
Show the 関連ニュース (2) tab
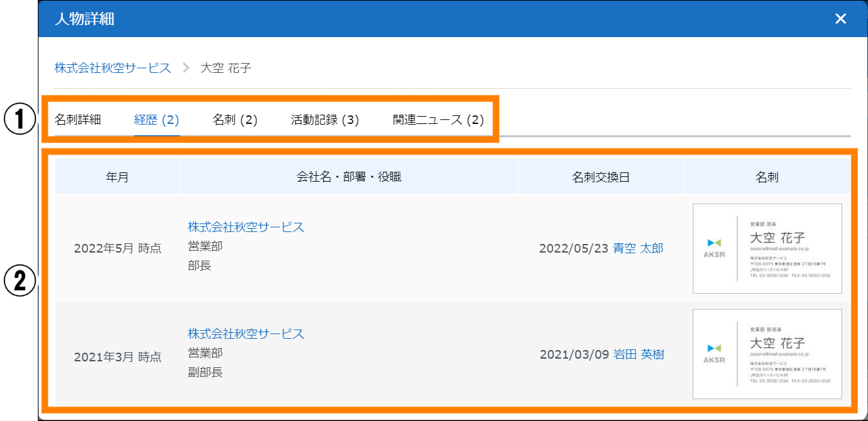pos(438,120)
